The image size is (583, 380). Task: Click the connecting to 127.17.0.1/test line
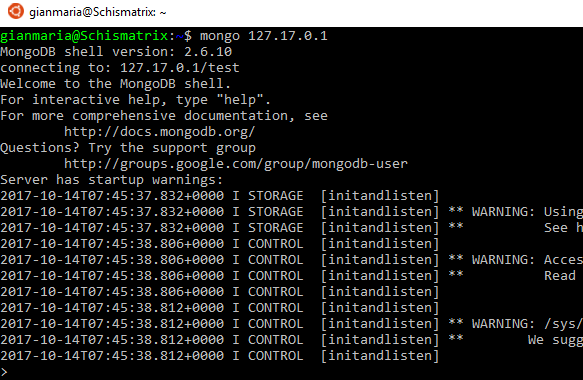click(x=120, y=68)
